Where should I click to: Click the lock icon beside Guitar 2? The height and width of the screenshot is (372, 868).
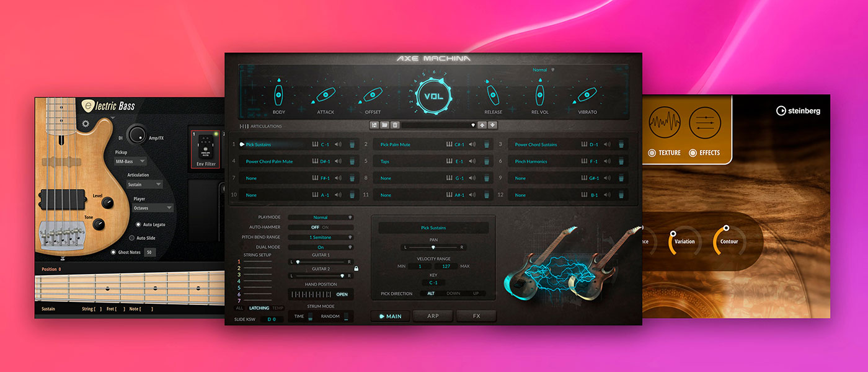coord(356,268)
